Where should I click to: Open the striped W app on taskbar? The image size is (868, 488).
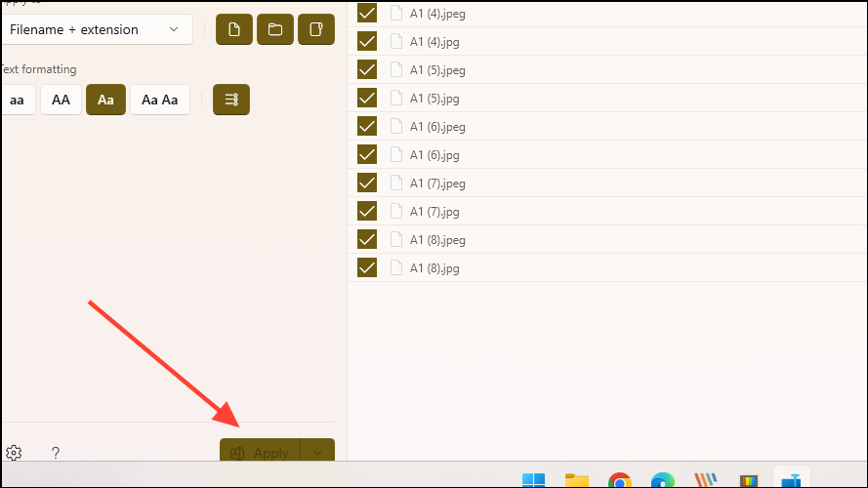click(706, 479)
